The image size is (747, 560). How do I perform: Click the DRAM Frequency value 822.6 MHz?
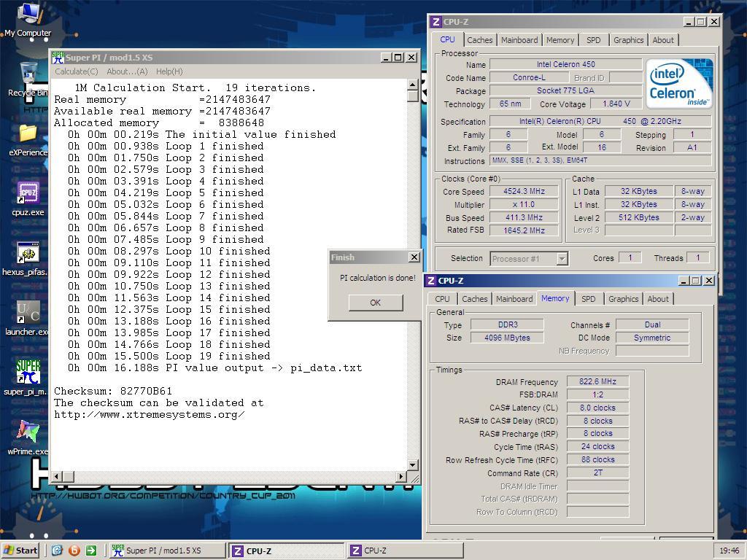(x=598, y=381)
